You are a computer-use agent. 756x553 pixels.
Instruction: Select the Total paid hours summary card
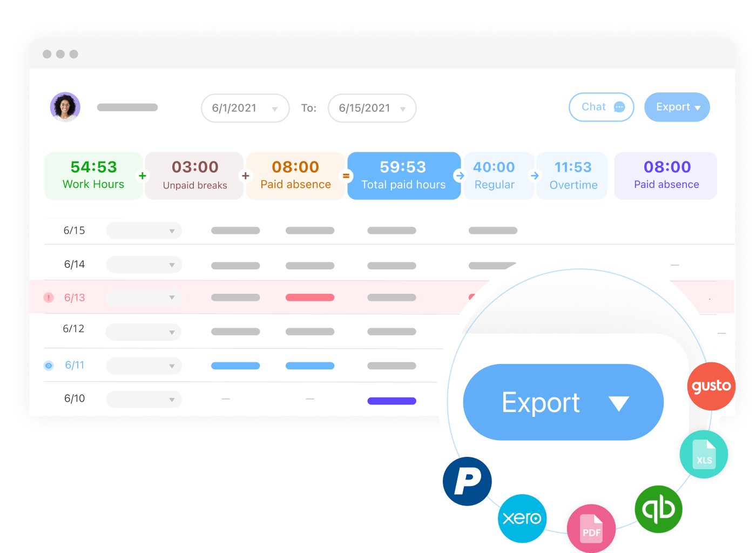pyautogui.click(x=403, y=176)
